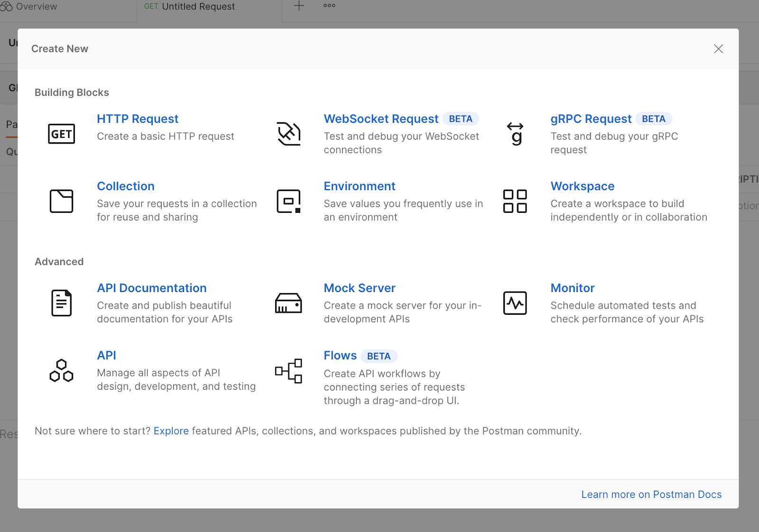759x532 pixels.
Task: Click the gRPC Request 'g' arrow icon
Action: [515, 134]
